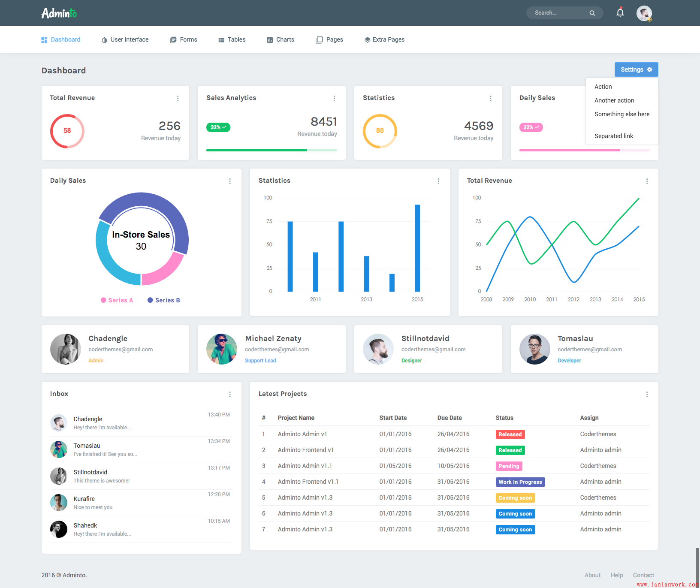The height and width of the screenshot is (588, 700).
Task: Click the notification bell icon
Action: tap(620, 12)
